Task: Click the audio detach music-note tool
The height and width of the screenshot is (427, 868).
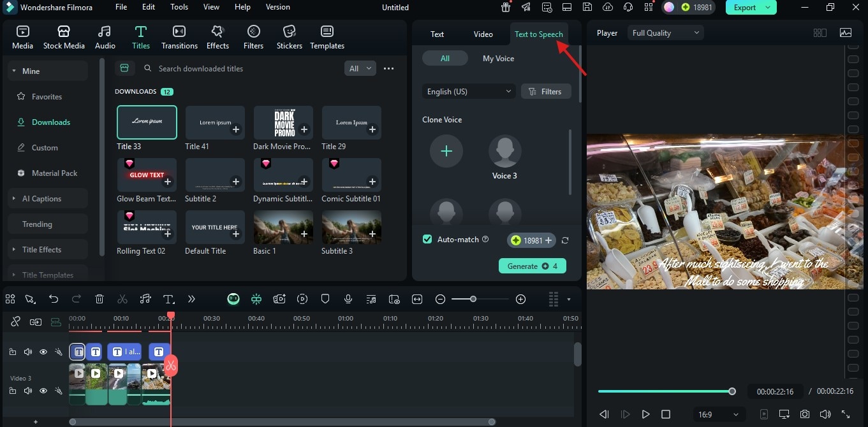Action: pyautogui.click(x=145, y=299)
